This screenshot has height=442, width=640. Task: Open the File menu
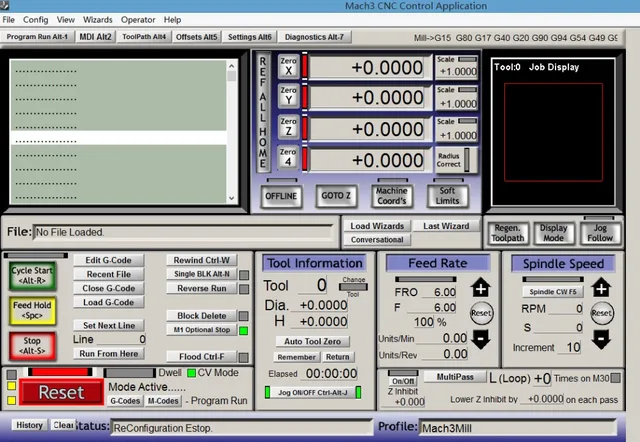(x=9, y=20)
